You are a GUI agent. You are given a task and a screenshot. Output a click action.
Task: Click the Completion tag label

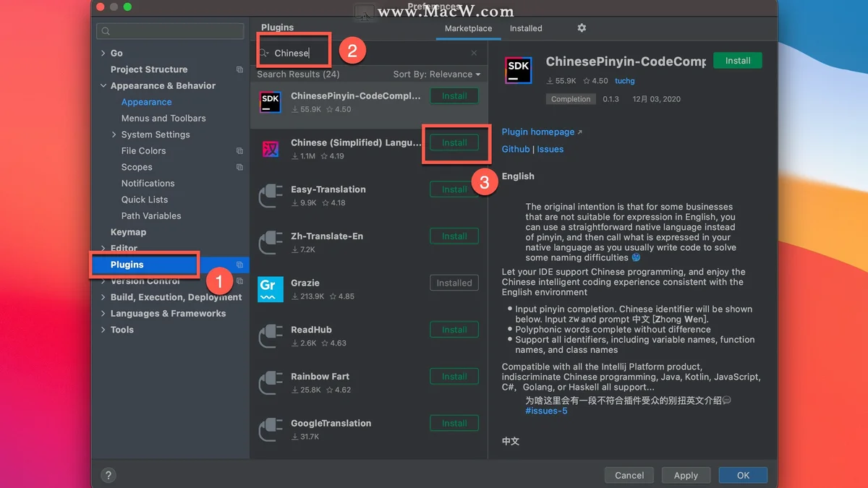pos(571,99)
